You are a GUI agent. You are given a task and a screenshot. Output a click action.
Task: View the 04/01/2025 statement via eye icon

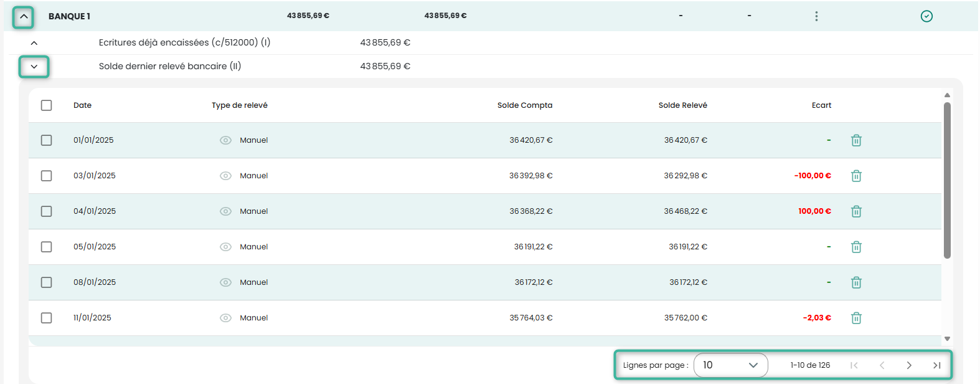225,211
